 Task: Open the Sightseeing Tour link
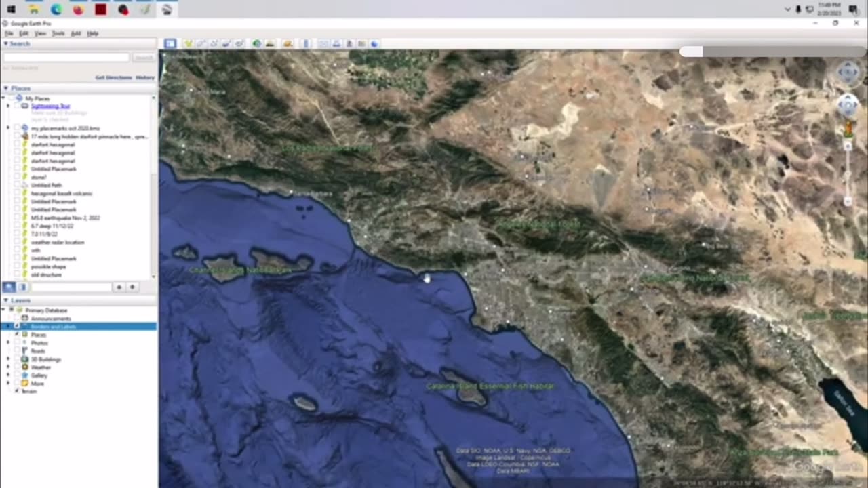(50, 106)
